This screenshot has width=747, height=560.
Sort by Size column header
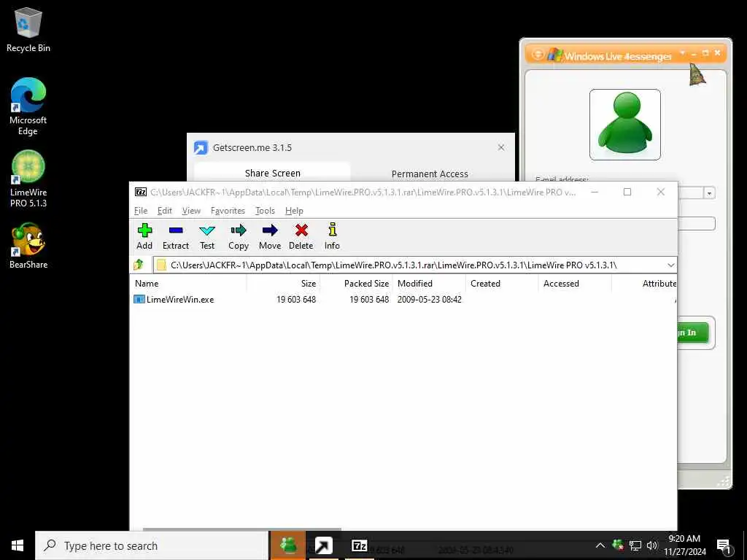point(284,284)
